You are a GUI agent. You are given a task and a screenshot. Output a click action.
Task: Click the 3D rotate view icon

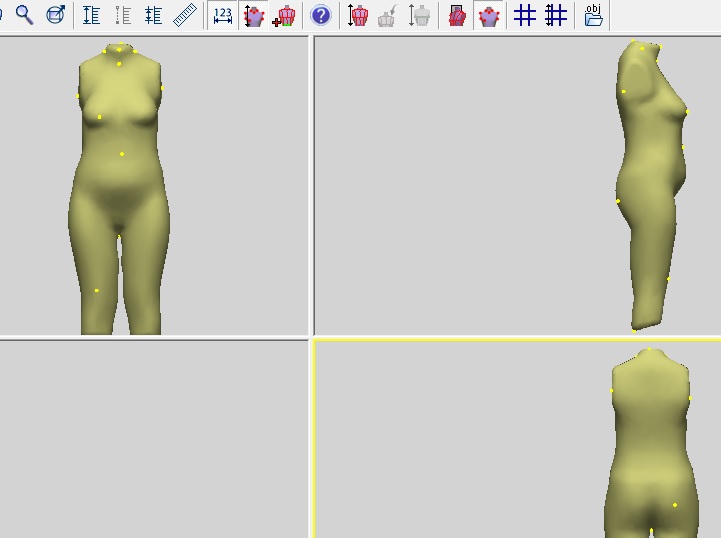click(56, 15)
